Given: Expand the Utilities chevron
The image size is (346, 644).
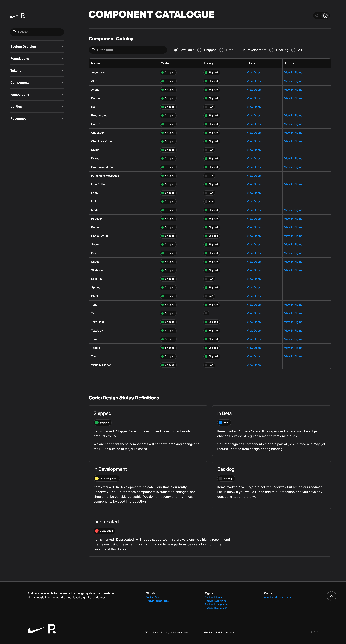Looking at the screenshot, I should (x=62, y=107).
